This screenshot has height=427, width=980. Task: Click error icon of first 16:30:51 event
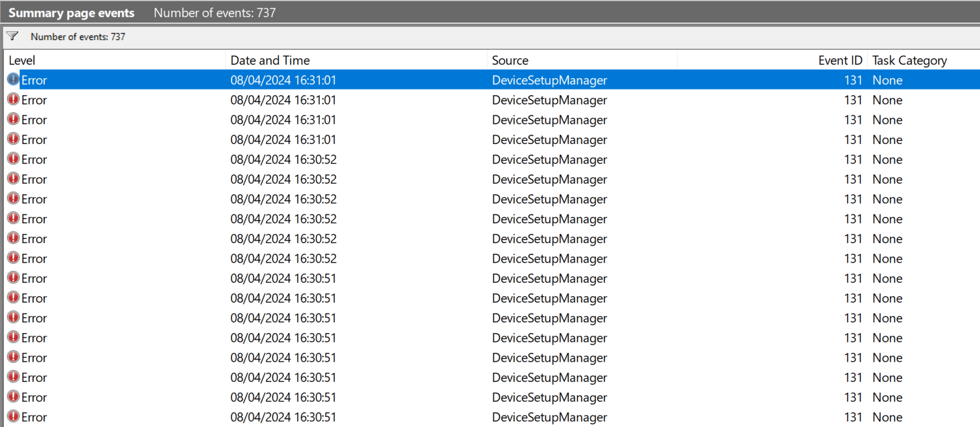tap(13, 277)
